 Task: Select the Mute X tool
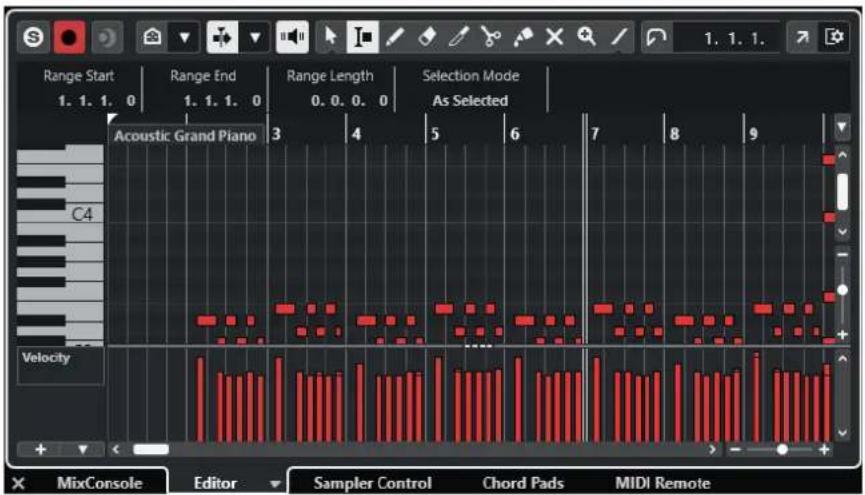(554, 38)
